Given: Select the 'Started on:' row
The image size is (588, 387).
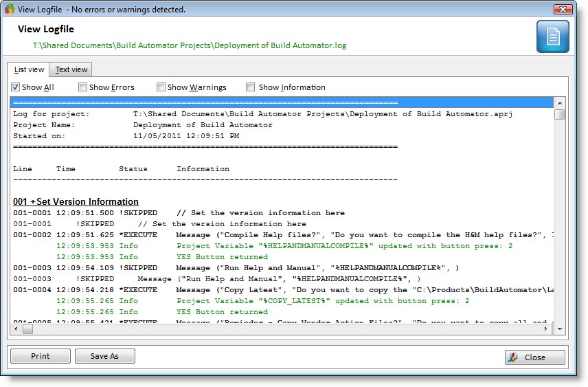Looking at the screenshot, I should [282, 135].
